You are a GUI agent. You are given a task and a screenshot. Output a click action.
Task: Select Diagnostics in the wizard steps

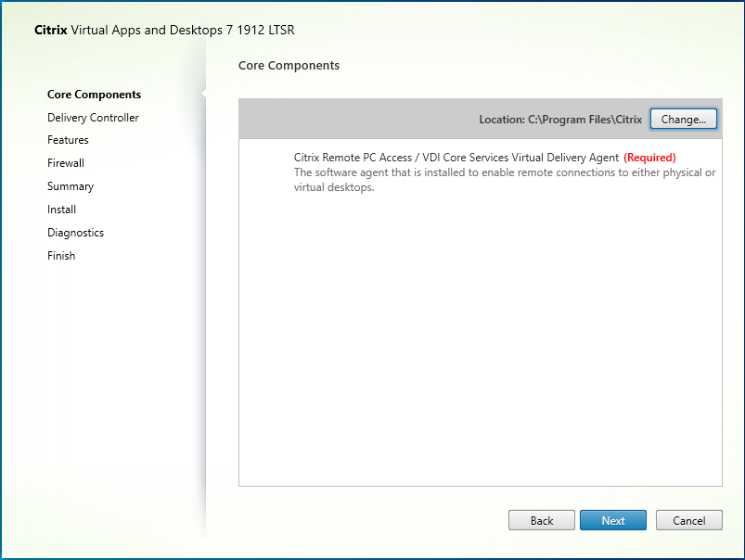point(75,233)
